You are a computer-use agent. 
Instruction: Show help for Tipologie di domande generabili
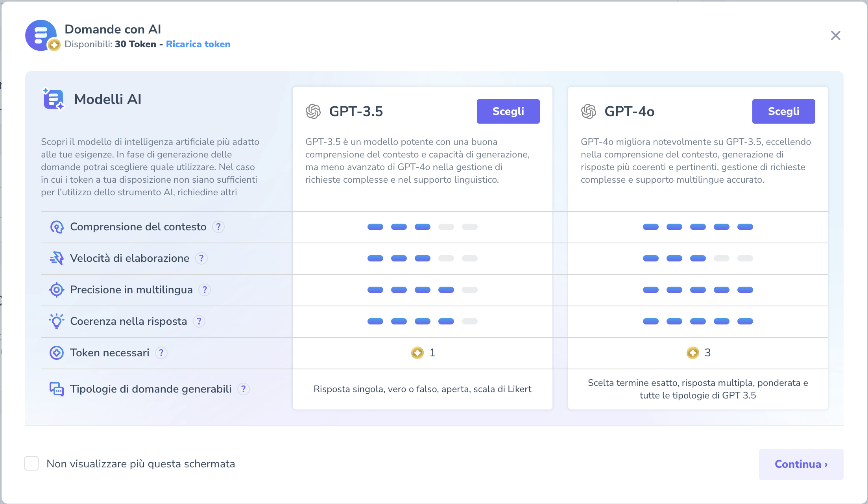coord(244,389)
